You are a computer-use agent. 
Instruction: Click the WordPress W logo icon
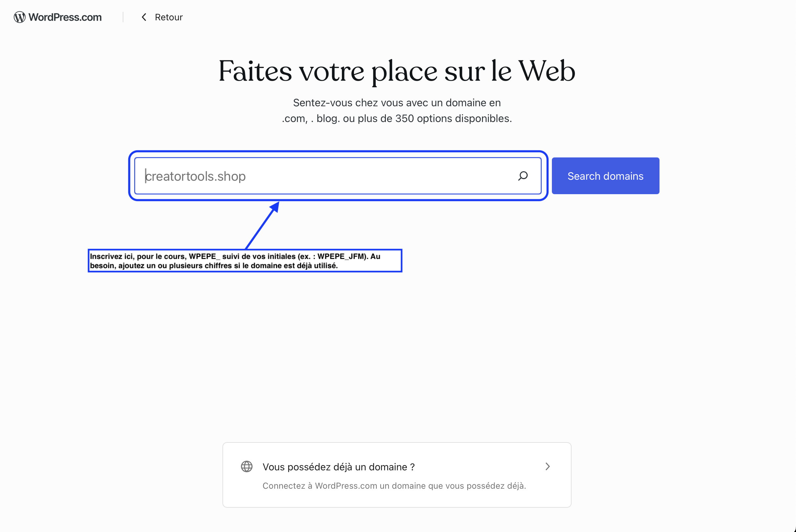pos(20,17)
